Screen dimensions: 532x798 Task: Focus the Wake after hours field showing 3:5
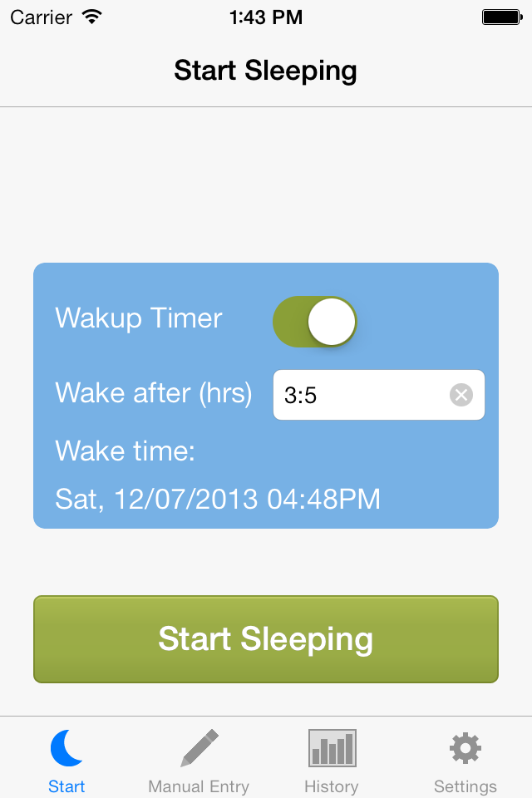point(379,395)
